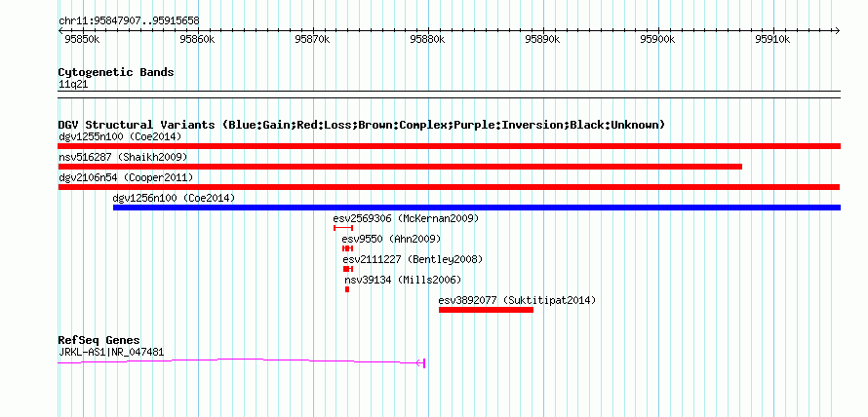The image size is (868, 417).
Task: Click the Cytogenetic Bands track title
Action: click(116, 72)
